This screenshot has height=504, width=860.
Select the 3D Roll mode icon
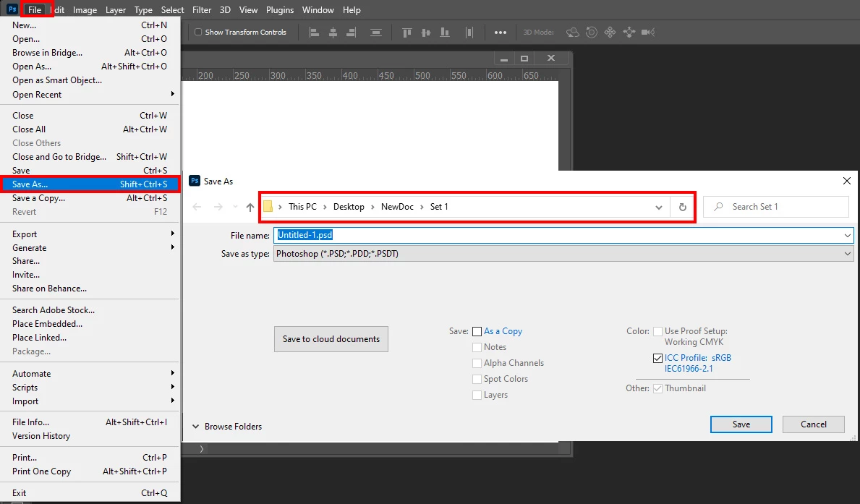591,33
